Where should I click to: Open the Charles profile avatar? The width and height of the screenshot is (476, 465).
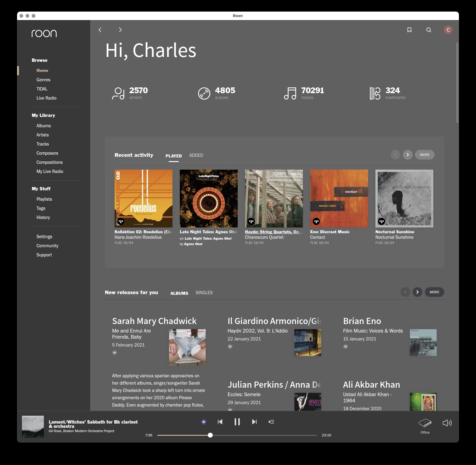tap(448, 30)
